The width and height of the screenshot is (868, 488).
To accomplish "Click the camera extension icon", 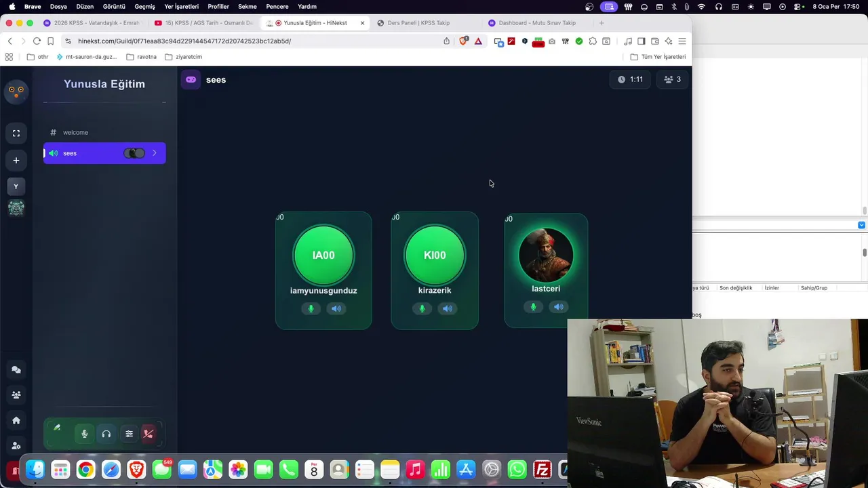I will [552, 41].
